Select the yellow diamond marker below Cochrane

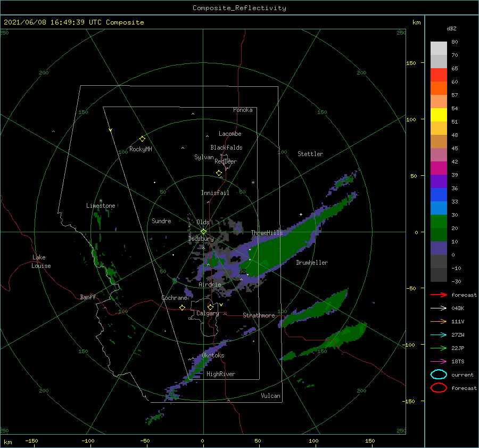[x=182, y=308]
